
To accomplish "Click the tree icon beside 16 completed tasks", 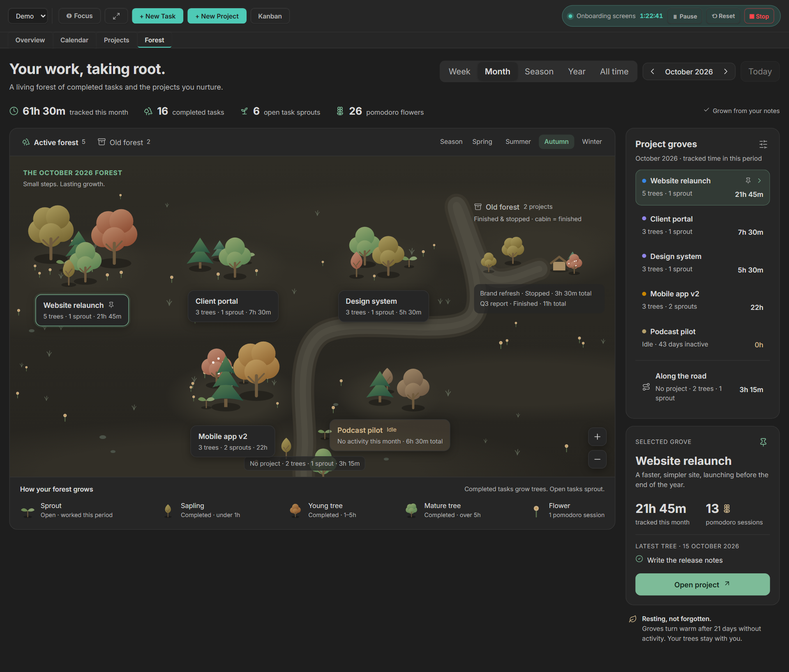I will coord(148,111).
